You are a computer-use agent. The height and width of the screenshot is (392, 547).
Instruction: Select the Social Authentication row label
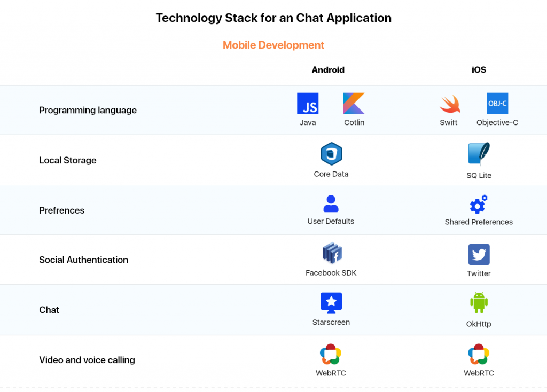click(x=84, y=260)
